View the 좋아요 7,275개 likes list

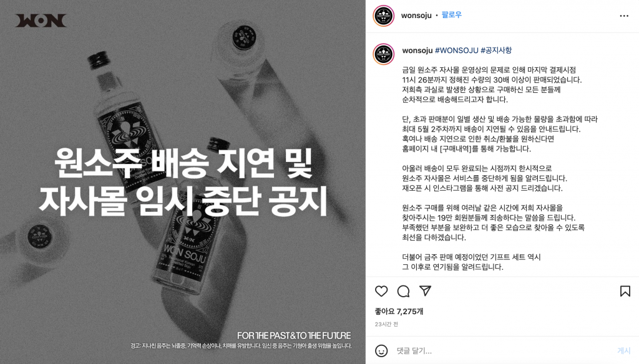tap(399, 312)
